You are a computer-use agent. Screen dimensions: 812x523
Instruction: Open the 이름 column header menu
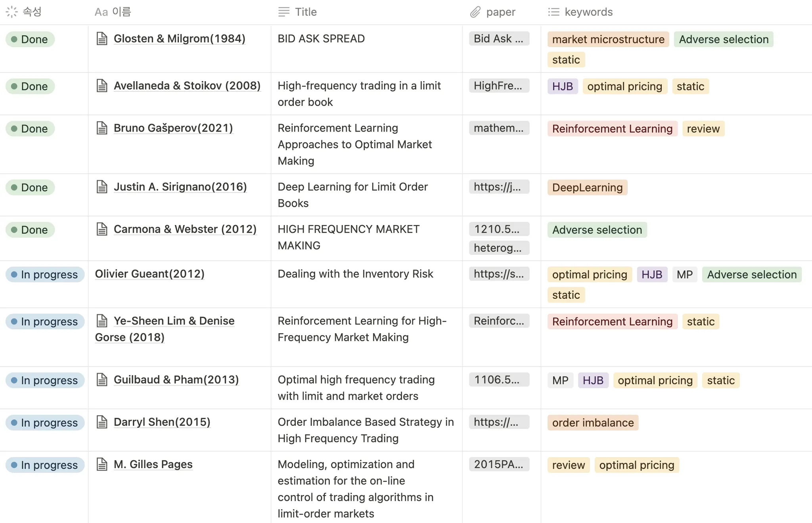click(121, 12)
